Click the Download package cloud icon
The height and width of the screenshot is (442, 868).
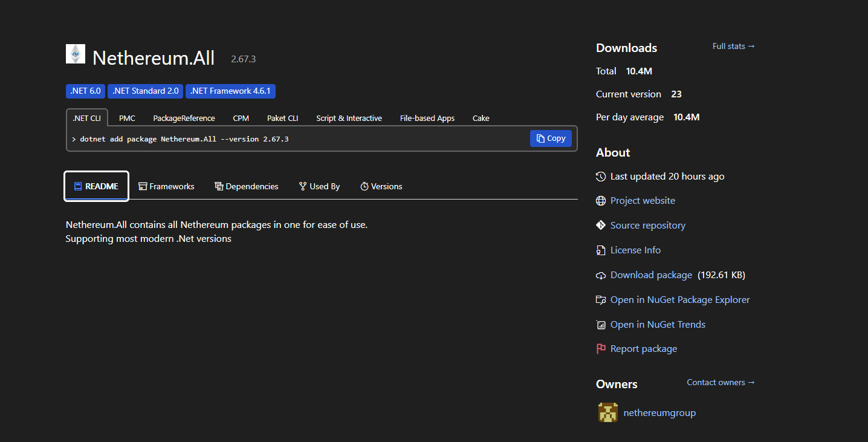(x=600, y=275)
